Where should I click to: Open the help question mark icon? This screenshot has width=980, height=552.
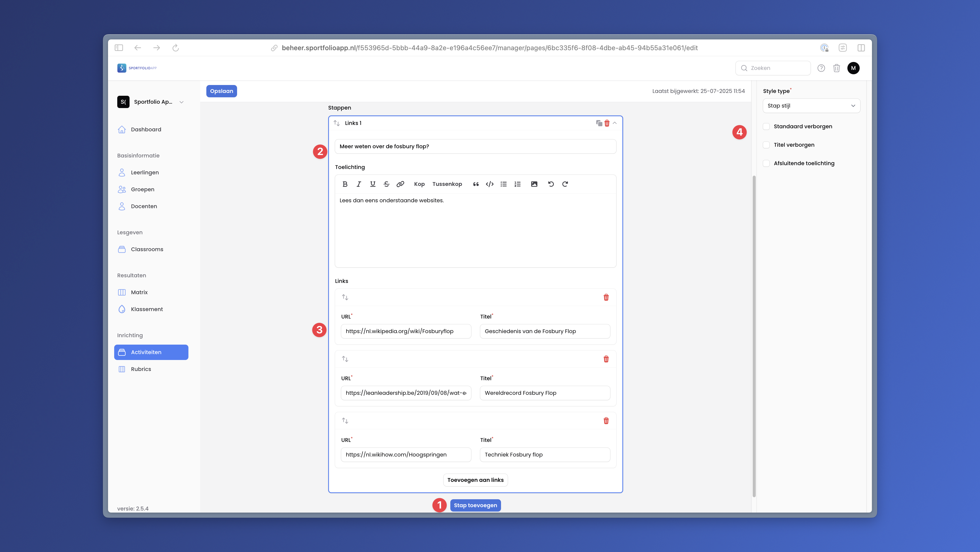pyautogui.click(x=821, y=68)
